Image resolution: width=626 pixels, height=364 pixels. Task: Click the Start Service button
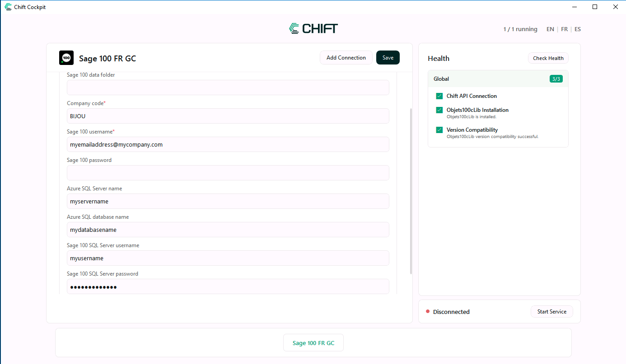(552, 312)
